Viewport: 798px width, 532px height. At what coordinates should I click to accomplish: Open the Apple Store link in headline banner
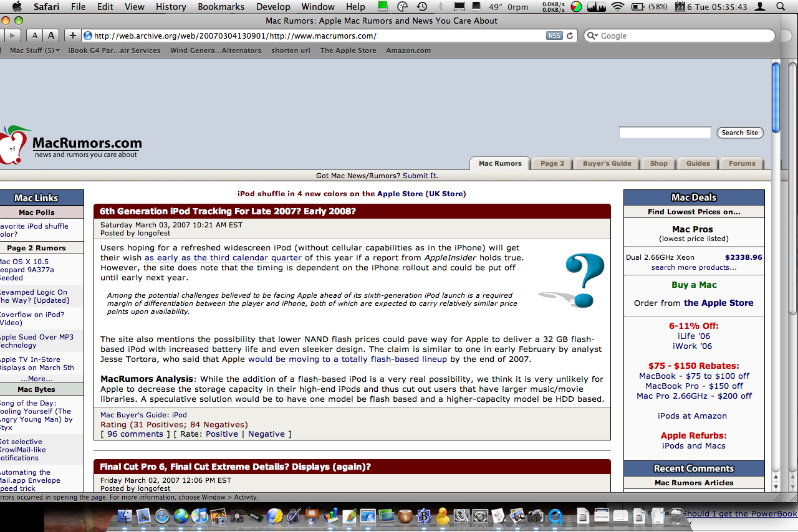click(x=400, y=194)
